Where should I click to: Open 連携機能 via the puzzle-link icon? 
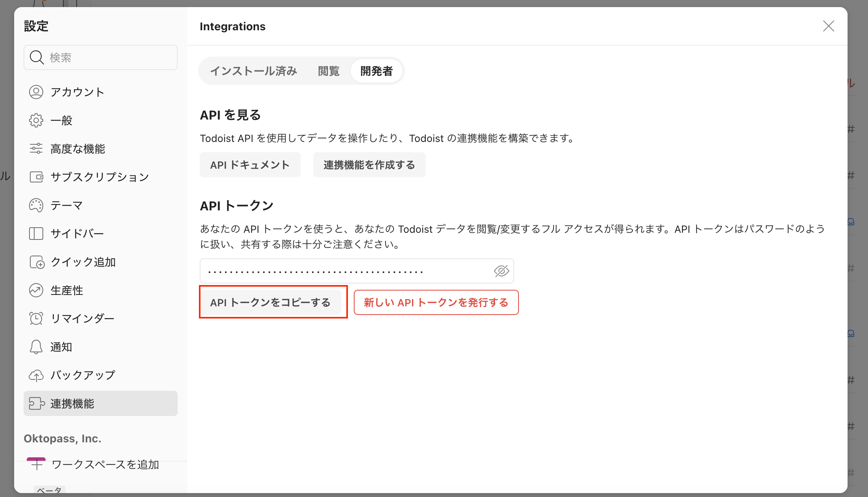pyautogui.click(x=36, y=403)
